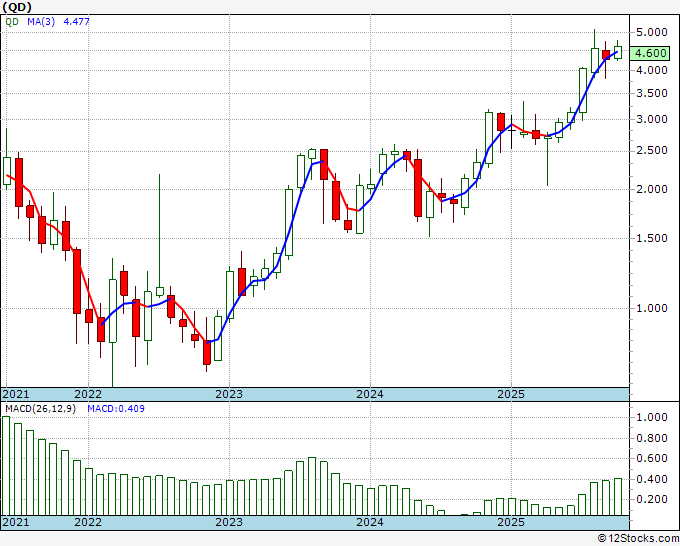Image resolution: width=680 pixels, height=546 pixels.
Task: Click the 2.000 price axis label
Action: click(651, 189)
